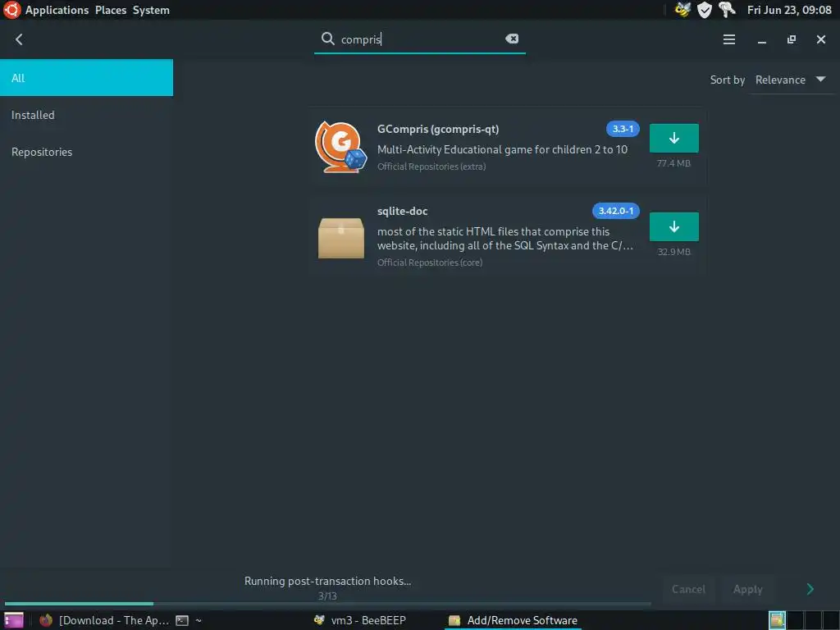Open the Sort by Relevance dropdown

pos(790,80)
